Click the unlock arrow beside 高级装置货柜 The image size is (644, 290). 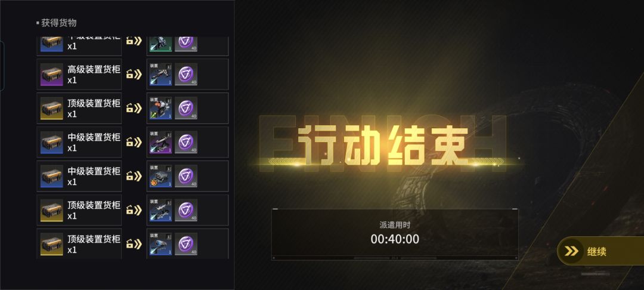tap(134, 75)
